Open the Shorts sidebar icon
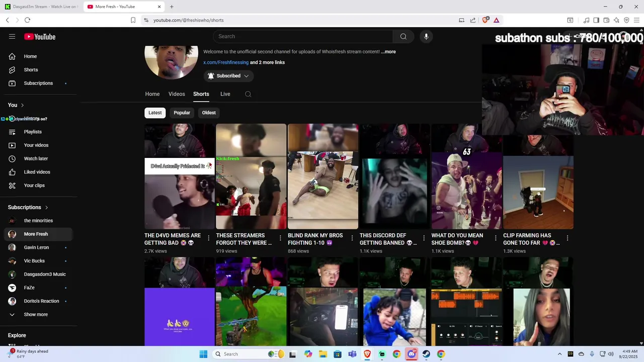644x362 pixels. coord(12,70)
